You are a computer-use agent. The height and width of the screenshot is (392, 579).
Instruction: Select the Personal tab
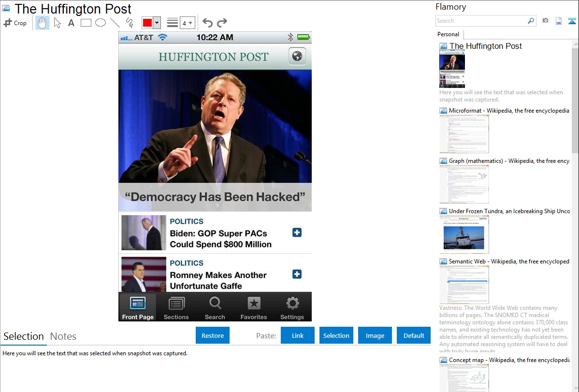tap(449, 34)
